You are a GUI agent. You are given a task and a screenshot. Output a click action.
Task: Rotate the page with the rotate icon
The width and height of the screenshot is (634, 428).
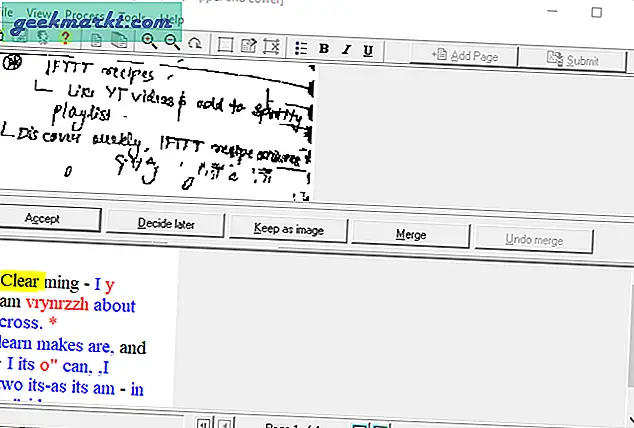point(194,42)
